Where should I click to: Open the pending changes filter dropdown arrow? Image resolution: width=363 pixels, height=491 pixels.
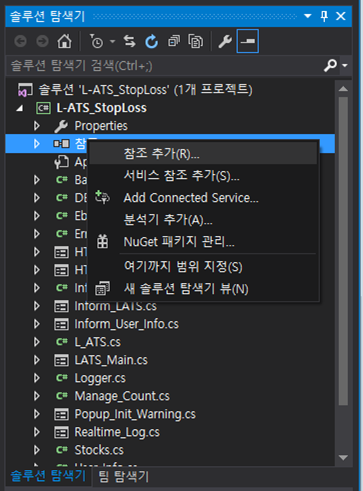[113, 42]
